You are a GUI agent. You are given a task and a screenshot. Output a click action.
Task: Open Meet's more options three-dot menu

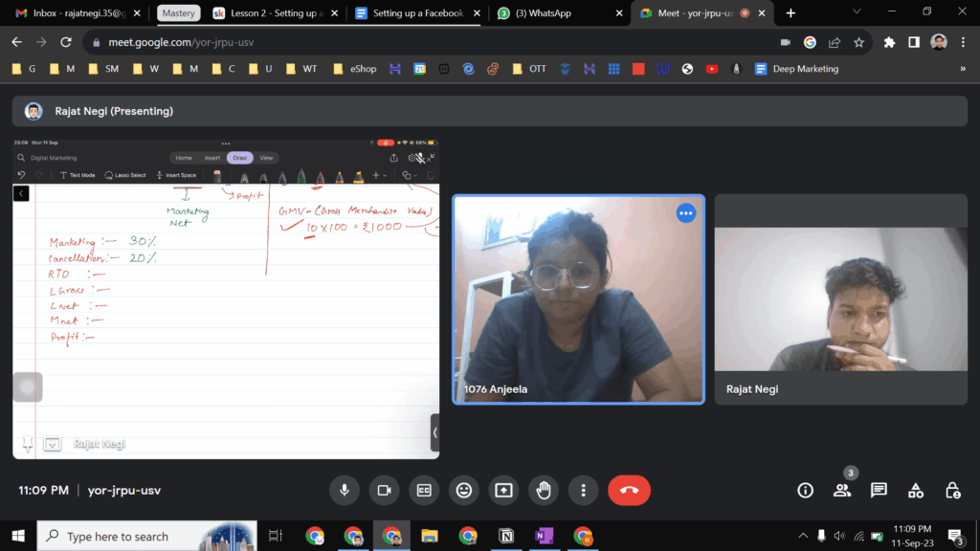click(583, 491)
